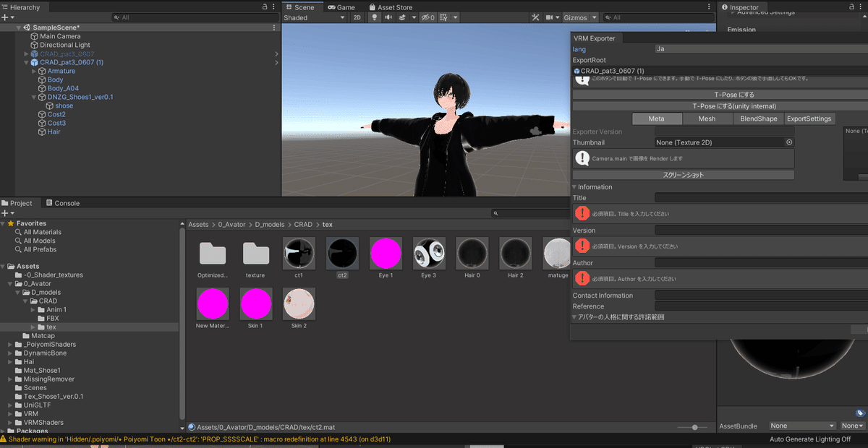Click the Reference input field
Screen dimensions: 868x448
[761, 306]
